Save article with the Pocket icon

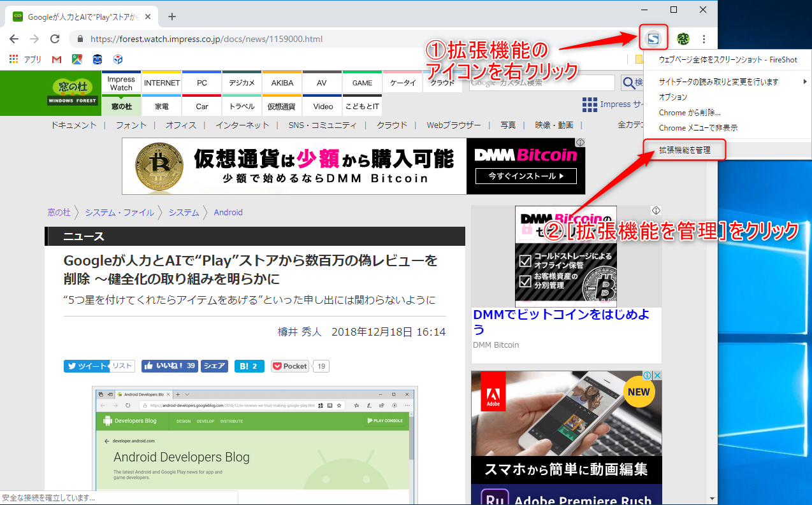tap(289, 366)
